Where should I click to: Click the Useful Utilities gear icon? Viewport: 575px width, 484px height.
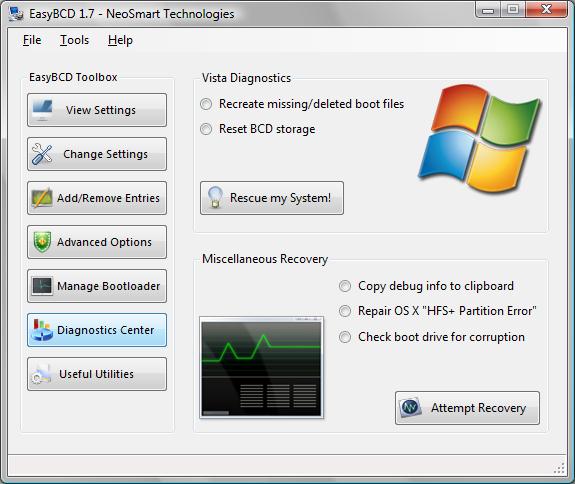[x=41, y=374]
